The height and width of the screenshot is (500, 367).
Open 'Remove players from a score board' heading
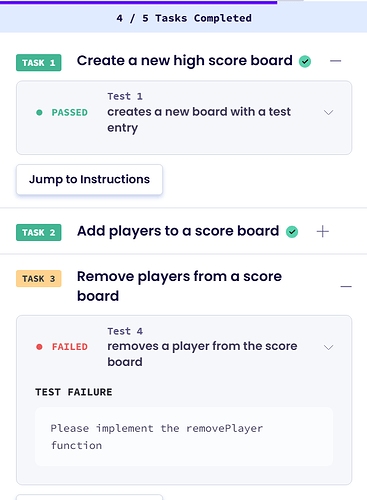click(x=179, y=286)
